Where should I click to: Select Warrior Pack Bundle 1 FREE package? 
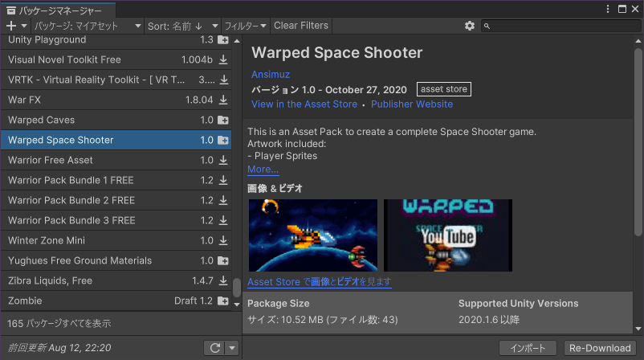pos(116,180)
